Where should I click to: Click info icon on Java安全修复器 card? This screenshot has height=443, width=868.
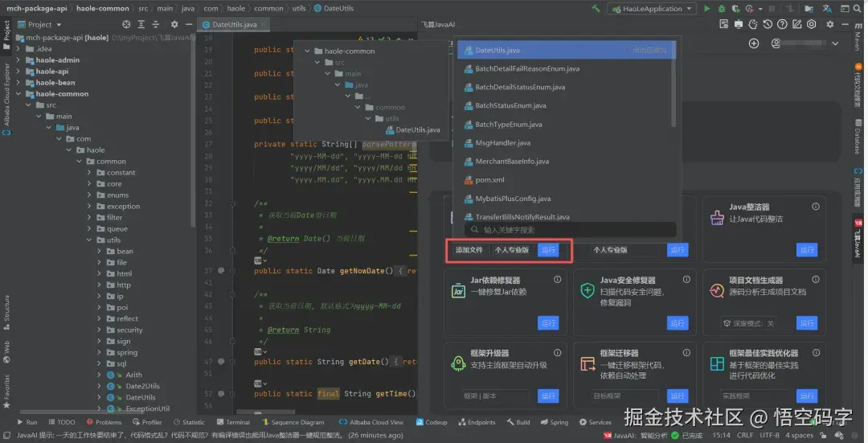pyautogui.click(x=686, y=280)
